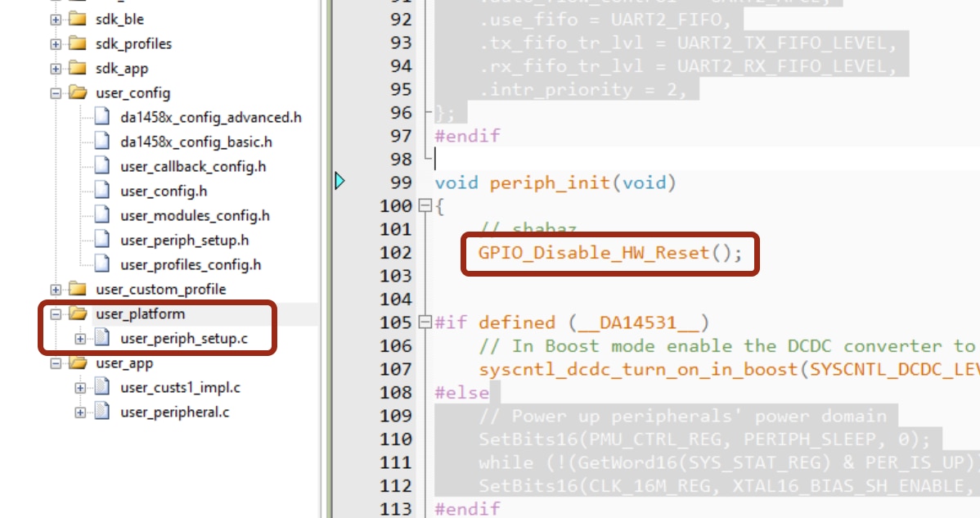Select the user_custom_profile group label
This screenshot has width=980, height=518.
pyautogui.click(x=160, y=290)
